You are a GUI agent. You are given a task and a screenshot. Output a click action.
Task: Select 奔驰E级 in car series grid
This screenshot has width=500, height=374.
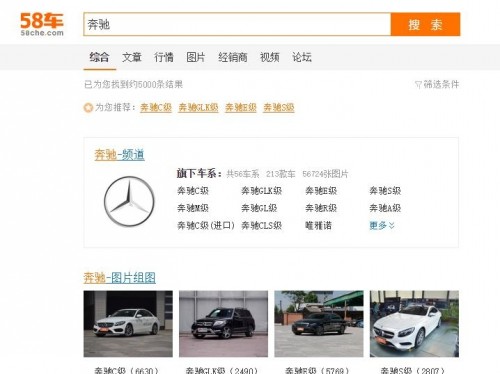(x=321, y=191)
